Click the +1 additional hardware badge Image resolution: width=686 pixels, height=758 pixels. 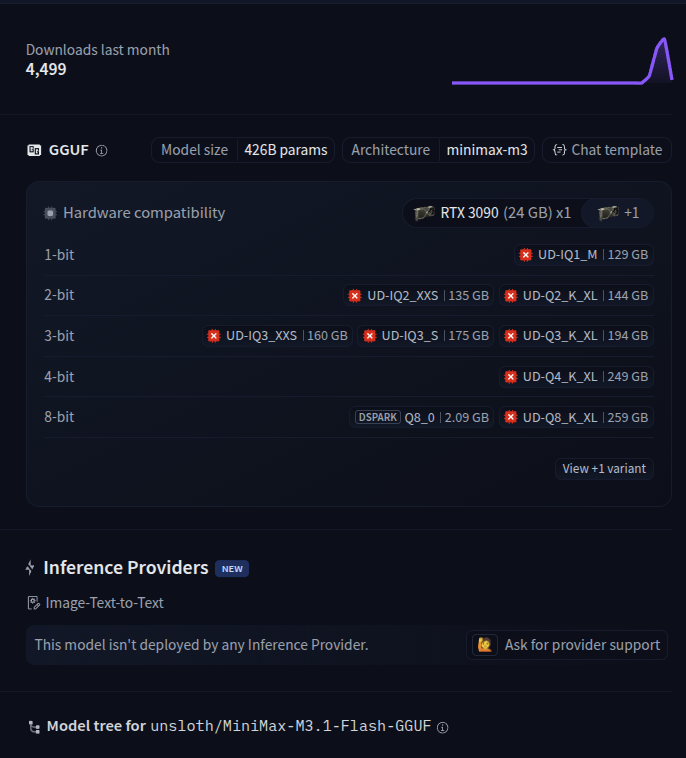(618, 213)
